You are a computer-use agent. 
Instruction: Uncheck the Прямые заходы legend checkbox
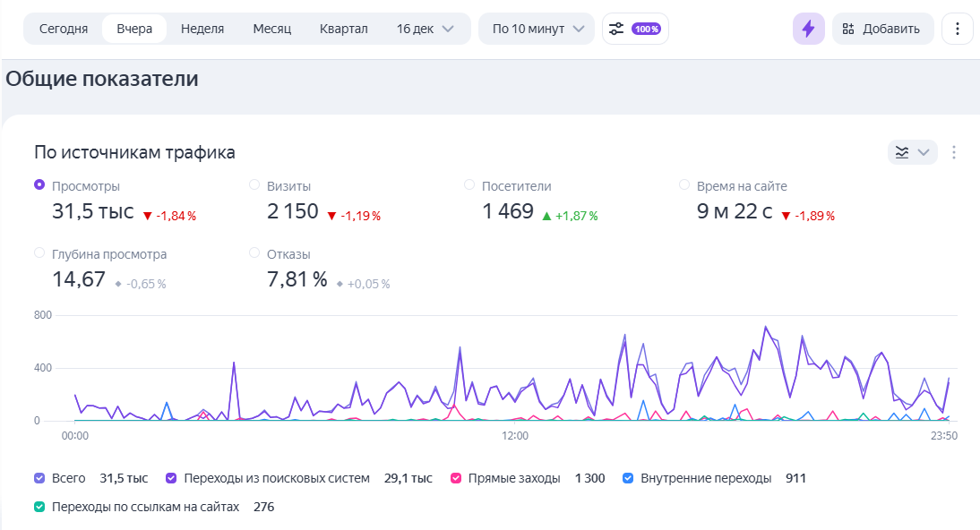(456, 478)
